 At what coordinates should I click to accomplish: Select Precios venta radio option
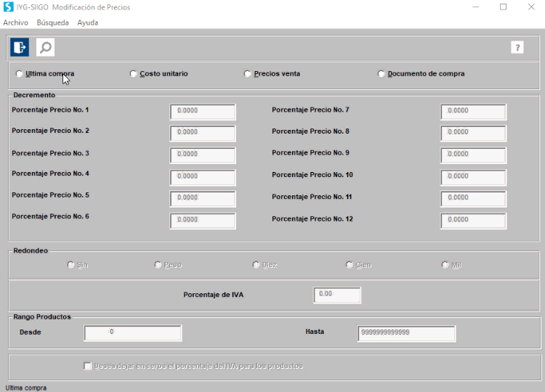(x=248, y=74)
